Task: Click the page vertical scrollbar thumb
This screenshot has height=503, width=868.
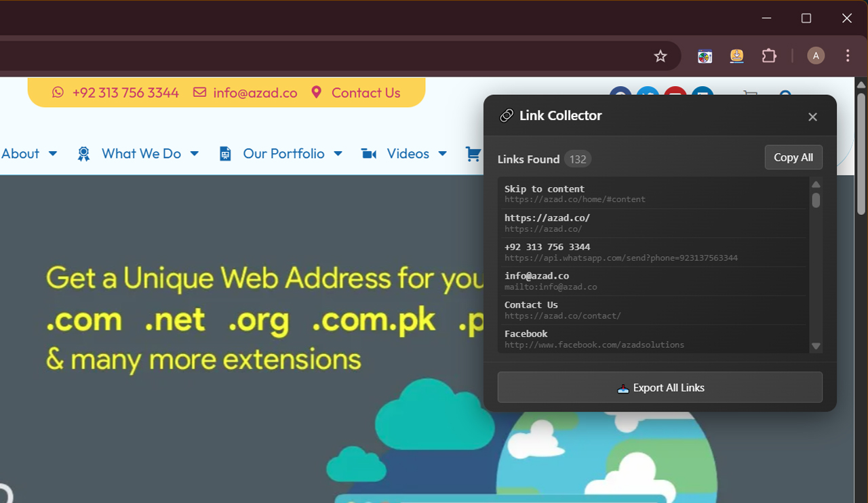Action: [x=861, y=154]
